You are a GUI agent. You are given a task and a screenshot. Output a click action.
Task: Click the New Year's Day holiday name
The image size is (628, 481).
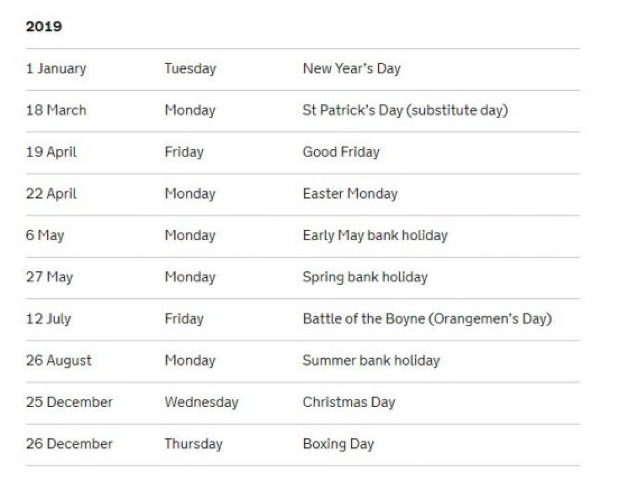coord(351,69)
